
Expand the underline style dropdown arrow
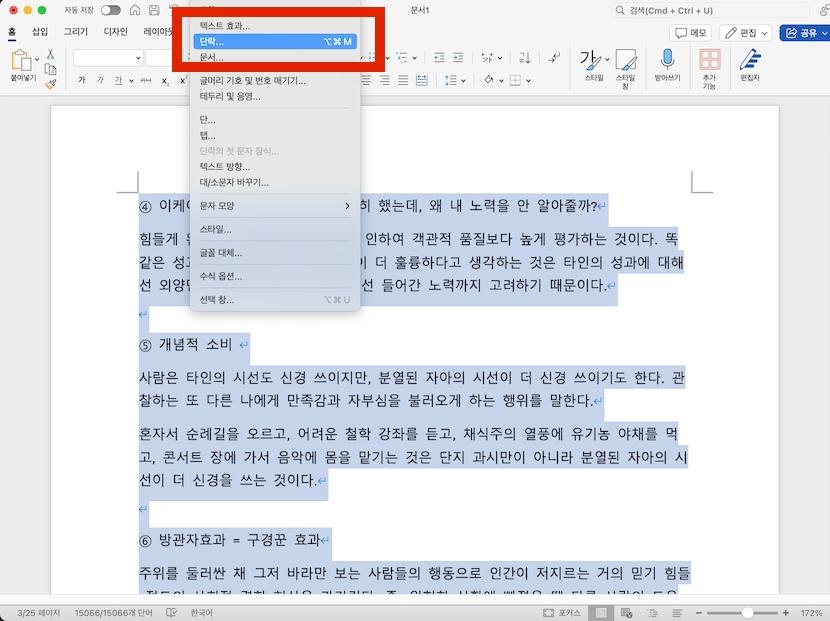[x=131, y=81]
